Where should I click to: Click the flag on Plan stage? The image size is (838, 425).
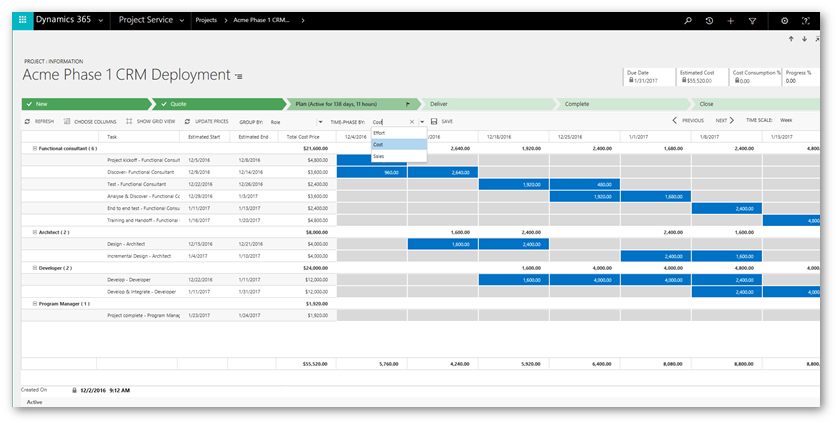coord(408,104)
